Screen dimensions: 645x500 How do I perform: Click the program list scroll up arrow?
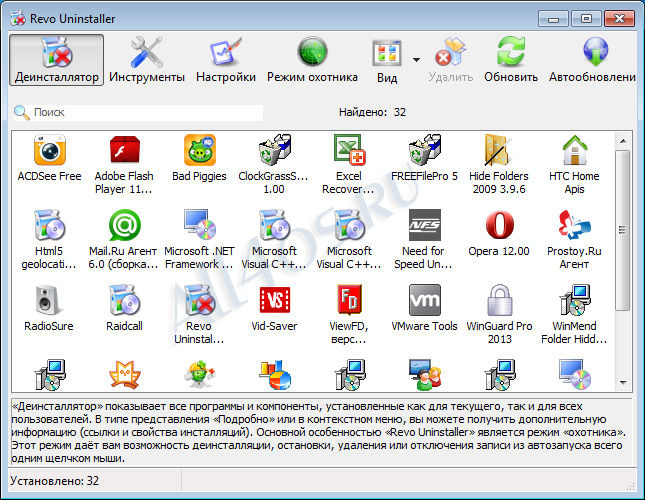[x=623, y=141]
